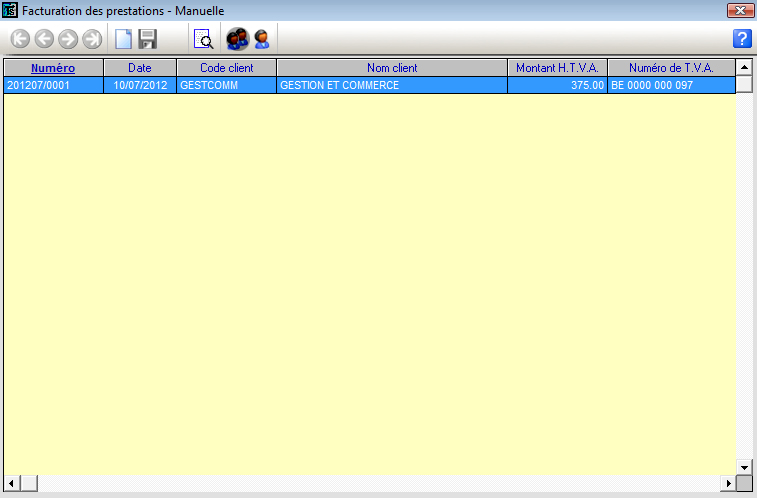Save with the floppy disk icon
This screenshot has width=757, height=498.
click(148, 39)
